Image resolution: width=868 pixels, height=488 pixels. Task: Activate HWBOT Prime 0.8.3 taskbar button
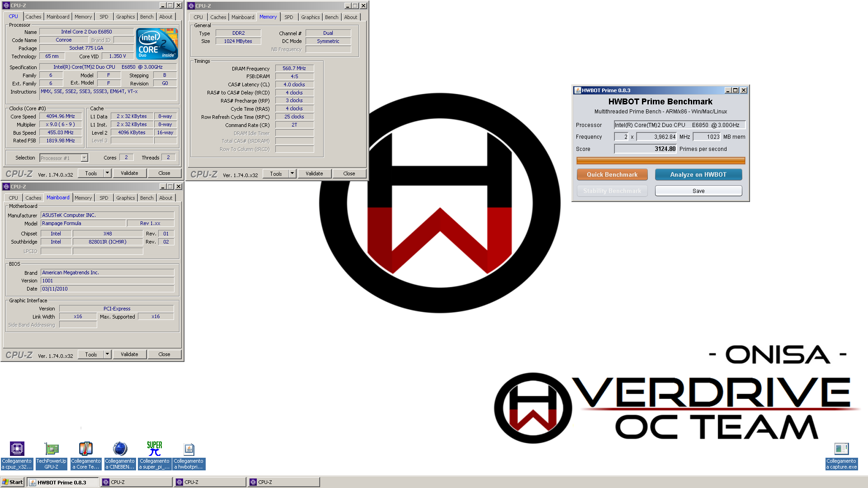click(x=62, y=482)
